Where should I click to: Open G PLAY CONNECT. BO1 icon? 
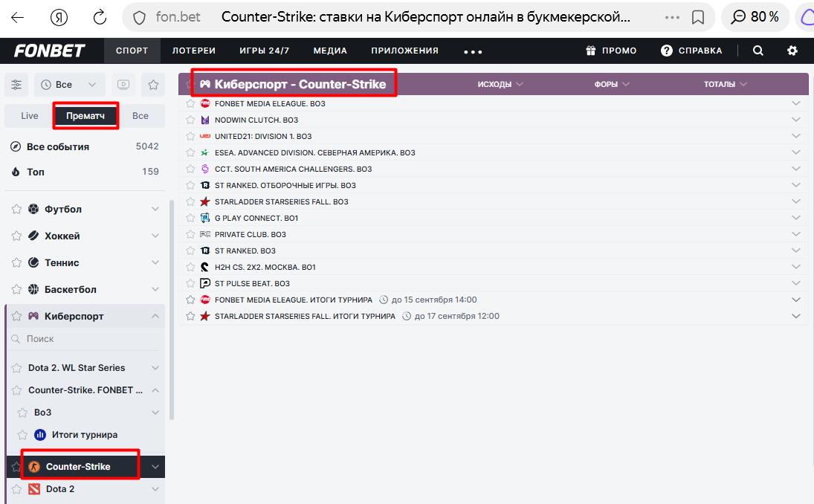point(205,218)
